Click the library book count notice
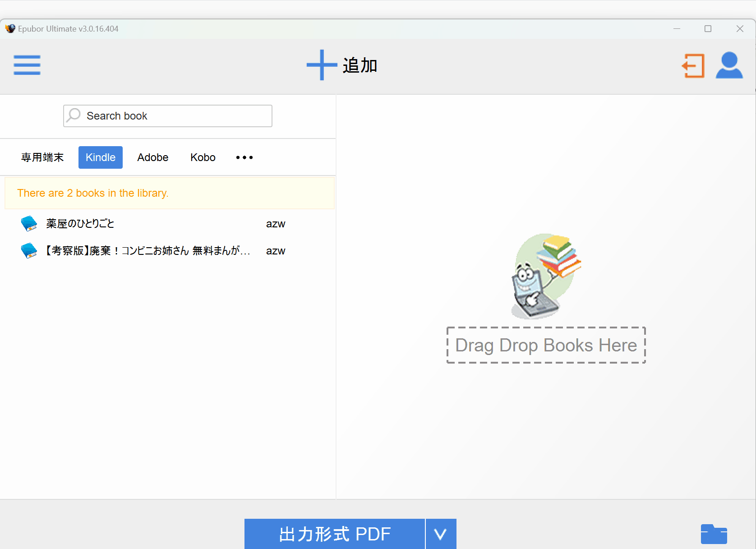 (170, 193)
